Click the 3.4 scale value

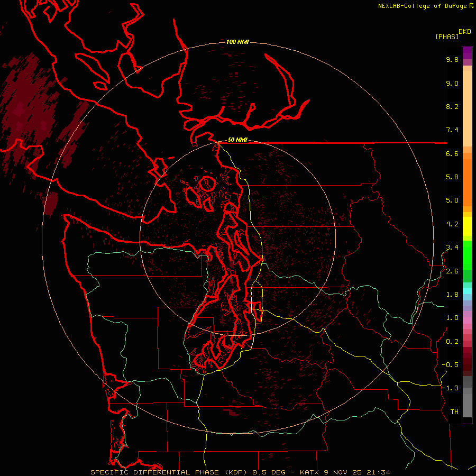(452, 247)
